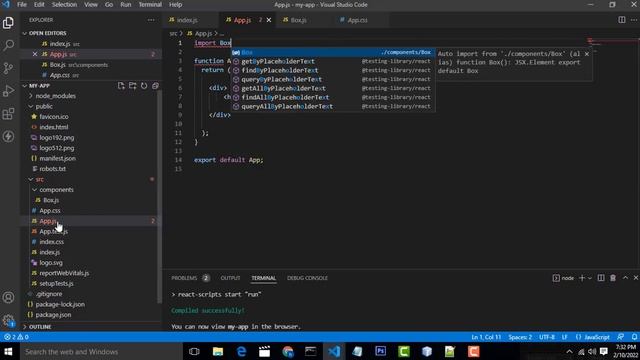The width and height of the screenshot is (640, 360).
Task: Select getByPlaceholderText suggestion
Action: click(x=333, y=61)
